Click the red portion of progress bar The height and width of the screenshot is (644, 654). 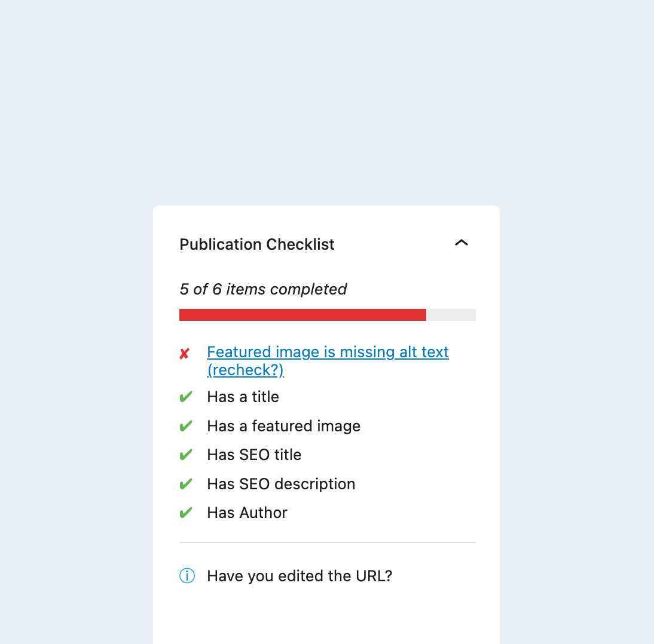click(302, 315)
